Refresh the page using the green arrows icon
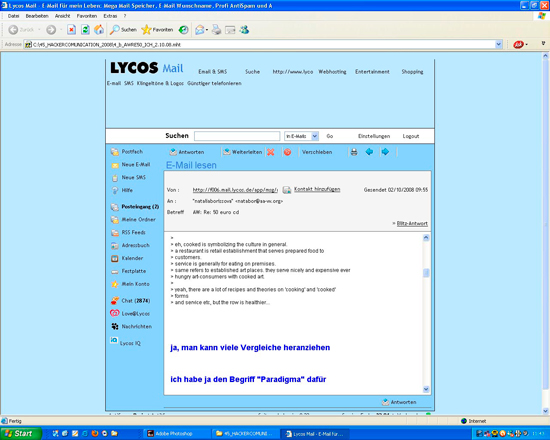 [x=85, y=30]
